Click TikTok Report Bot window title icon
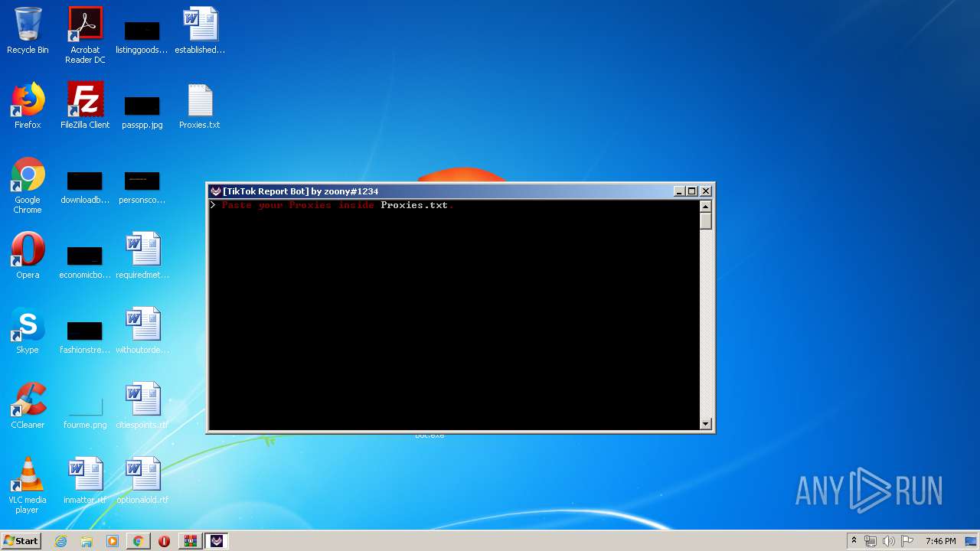The height and width of the screenshot is (551, 980). click(x=215, y=191)
